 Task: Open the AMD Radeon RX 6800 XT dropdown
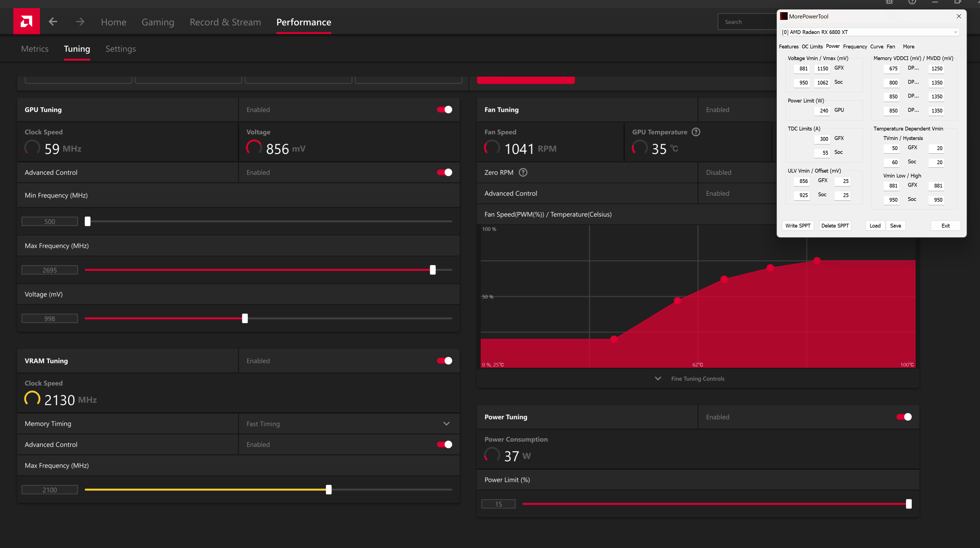pos(870,32)
